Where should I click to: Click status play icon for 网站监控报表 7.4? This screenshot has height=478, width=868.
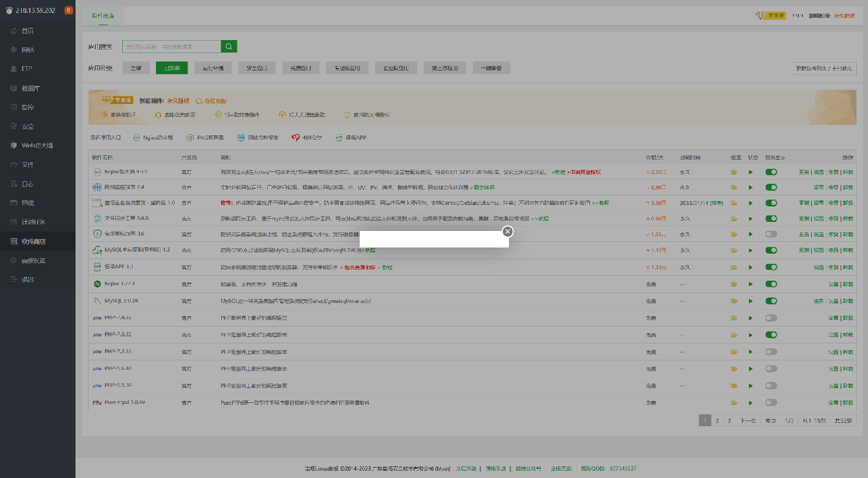[x=751, y=187]
